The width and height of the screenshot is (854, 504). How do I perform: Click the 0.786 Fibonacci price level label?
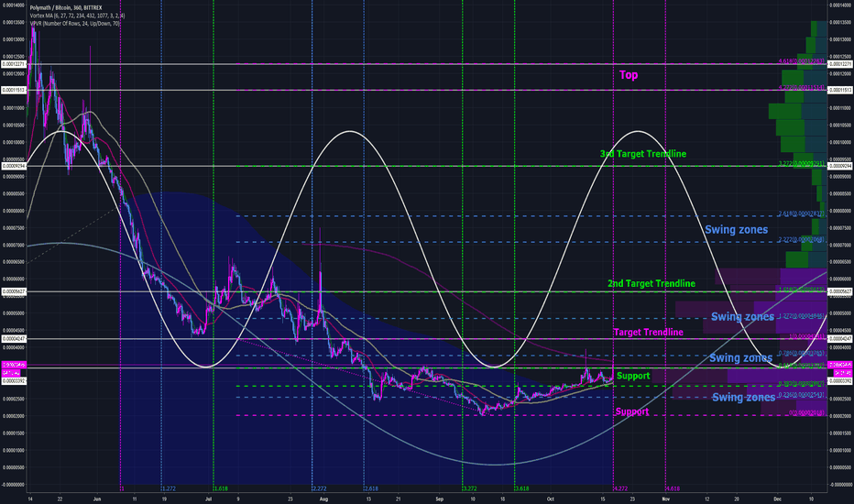point(802,353)
